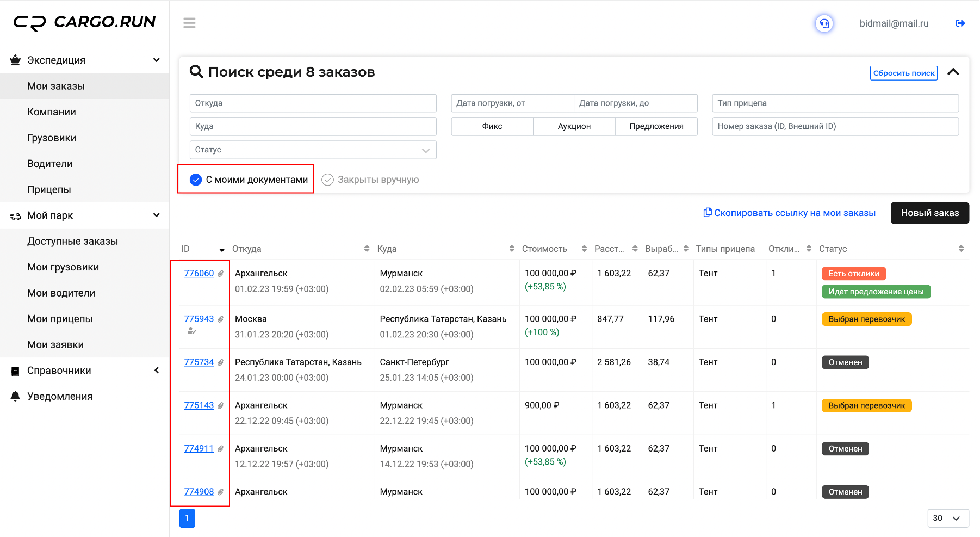Viewport: 980px width, 537px height.
Task: Open the support headset icon
Action: (824, 23)
